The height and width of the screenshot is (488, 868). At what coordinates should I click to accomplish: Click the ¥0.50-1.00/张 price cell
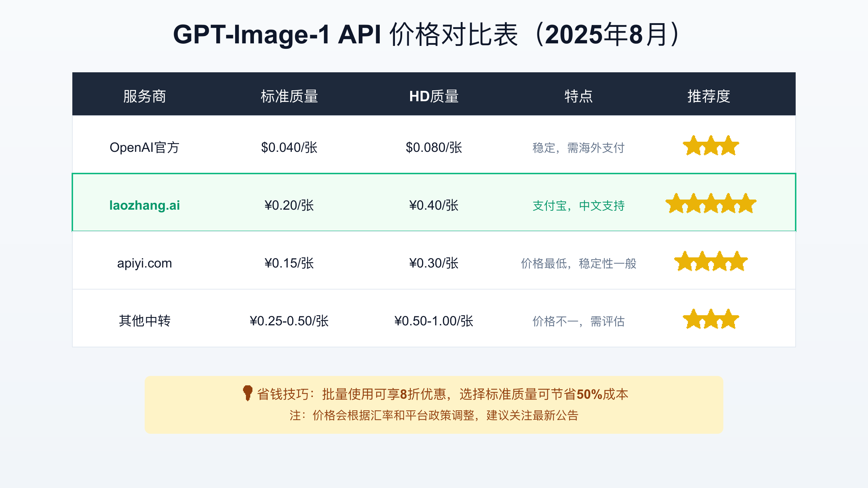pyautogui.click(x=434, y=321)
